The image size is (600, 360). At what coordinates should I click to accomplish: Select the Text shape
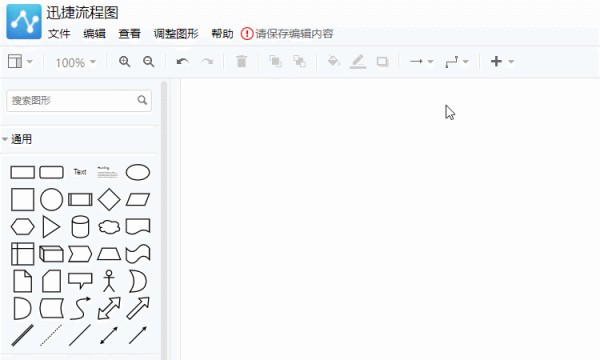[80, 172]
